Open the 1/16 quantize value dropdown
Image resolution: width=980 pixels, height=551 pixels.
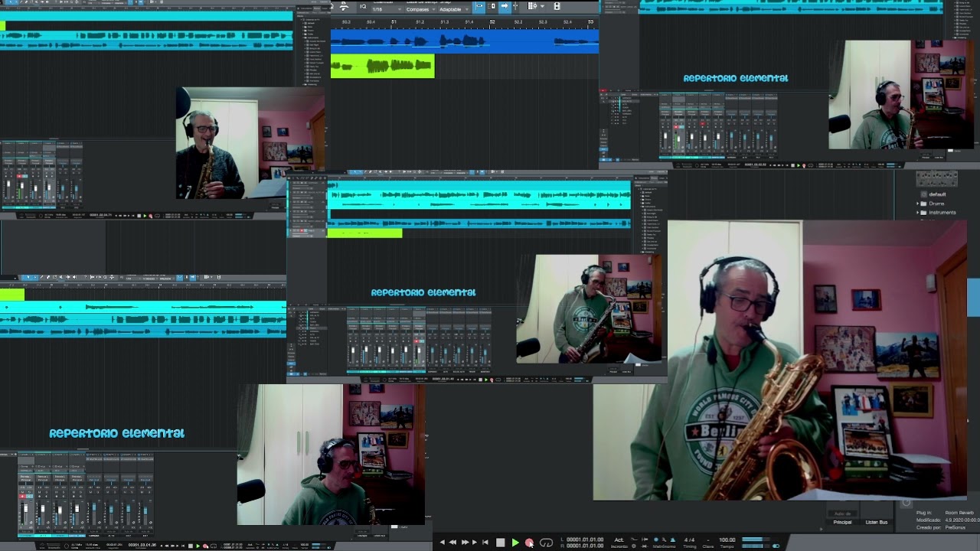387,9
